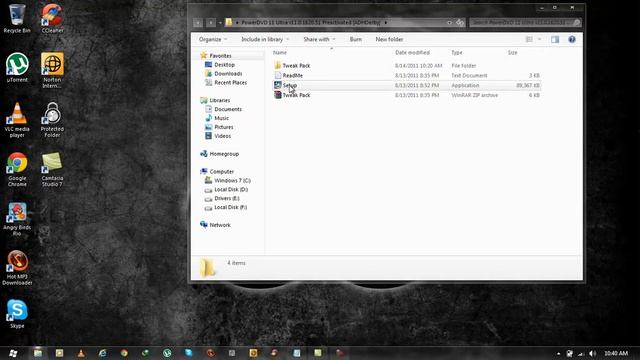Open Hot MP3 Downloader desktop shortcut

(17, 268)
